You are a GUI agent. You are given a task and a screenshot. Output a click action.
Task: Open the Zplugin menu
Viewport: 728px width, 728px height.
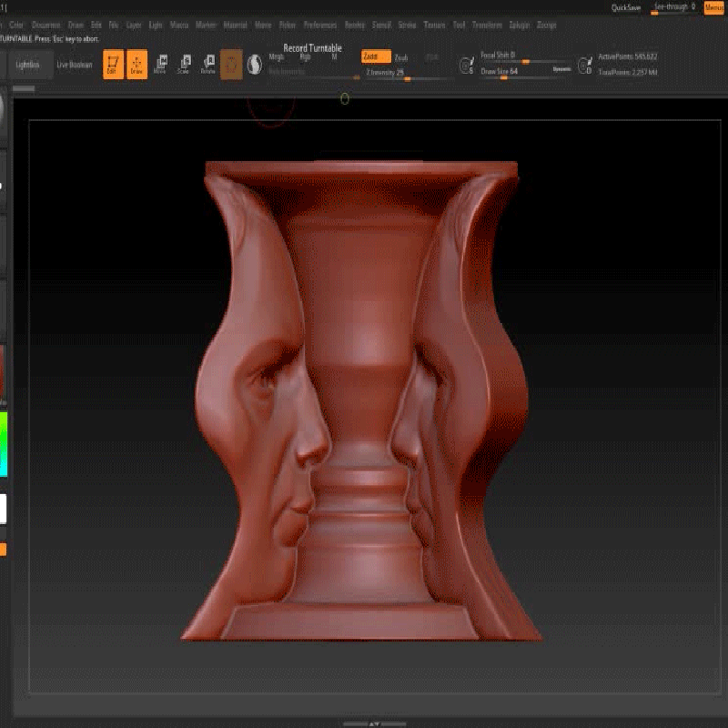click(x=520, y=25)
